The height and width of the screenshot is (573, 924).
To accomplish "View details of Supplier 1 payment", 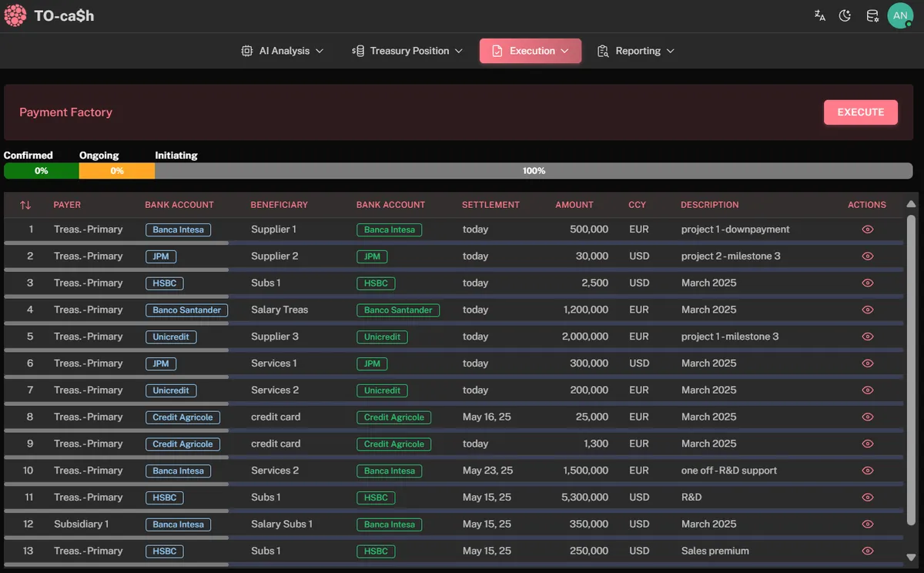I will tap(868, 230).
